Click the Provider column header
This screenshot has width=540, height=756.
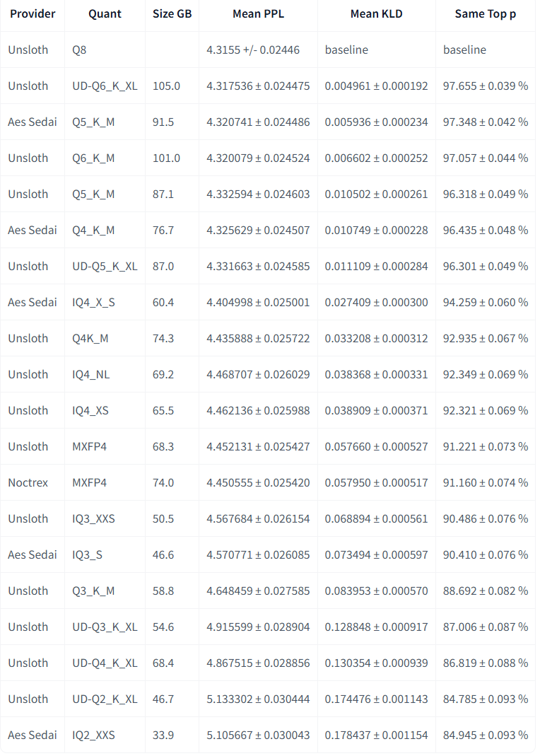click(x=33, y=14)
